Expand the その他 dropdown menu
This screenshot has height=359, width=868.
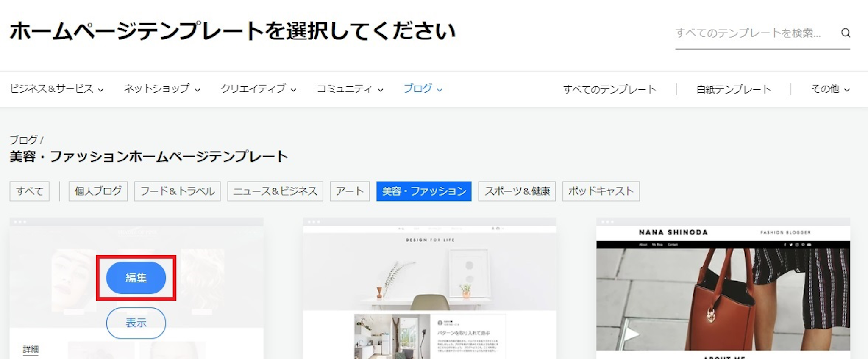pyautogui.click(x=830, y=89)
